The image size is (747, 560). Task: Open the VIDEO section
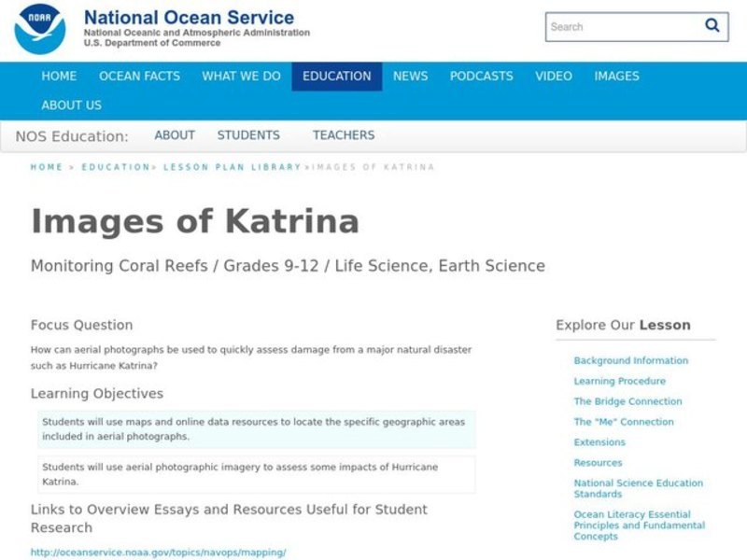click(x=553, y=77)
